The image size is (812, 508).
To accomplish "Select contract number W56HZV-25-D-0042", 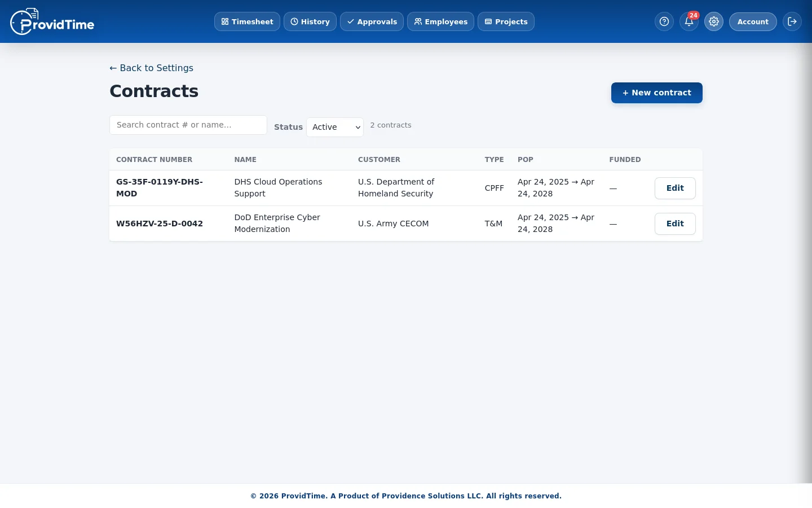I will click(x=160, y=224).
